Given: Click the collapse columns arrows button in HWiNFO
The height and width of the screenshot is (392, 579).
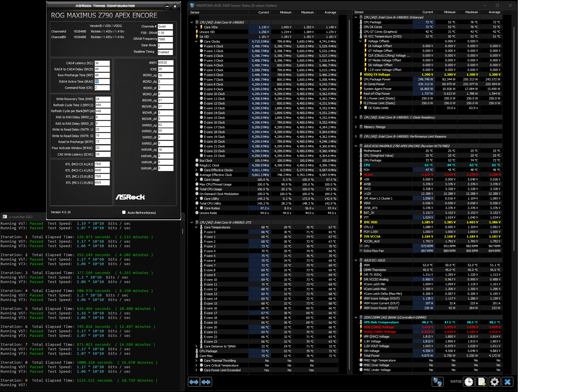Looking at the screenshot, I should click(206, 382).
